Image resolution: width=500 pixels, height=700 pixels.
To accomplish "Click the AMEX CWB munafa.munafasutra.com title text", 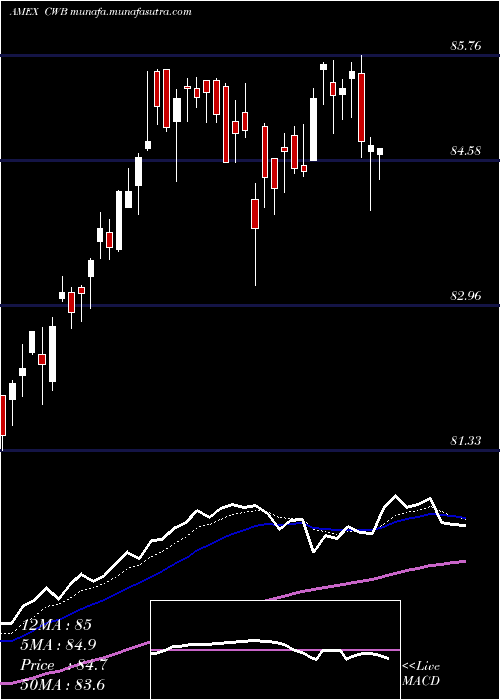I will (x=100, y=12).
